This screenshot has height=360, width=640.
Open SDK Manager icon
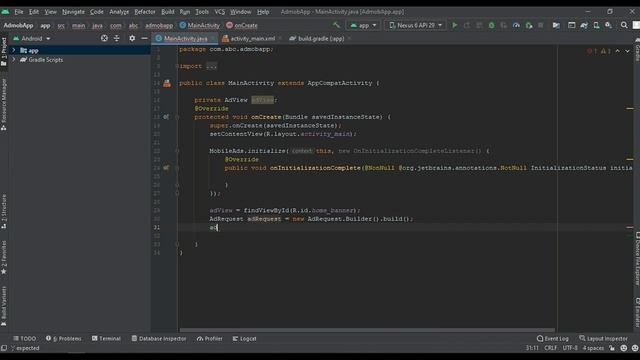tap(609, 25)
